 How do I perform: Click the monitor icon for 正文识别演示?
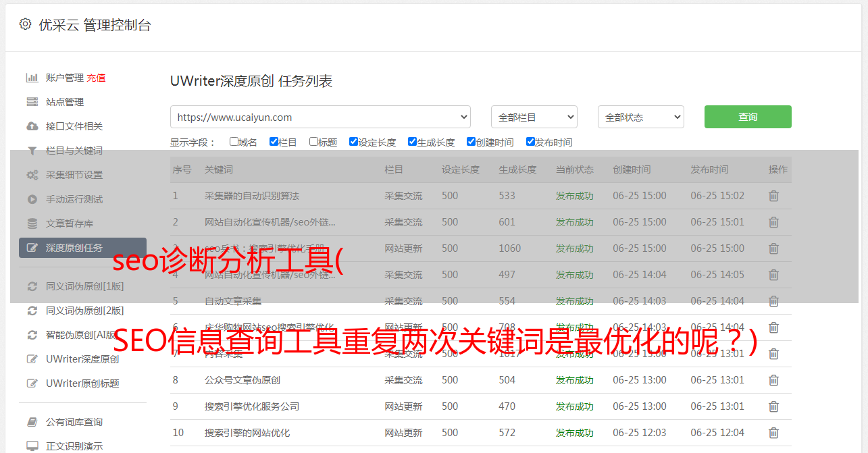[32, 446]
